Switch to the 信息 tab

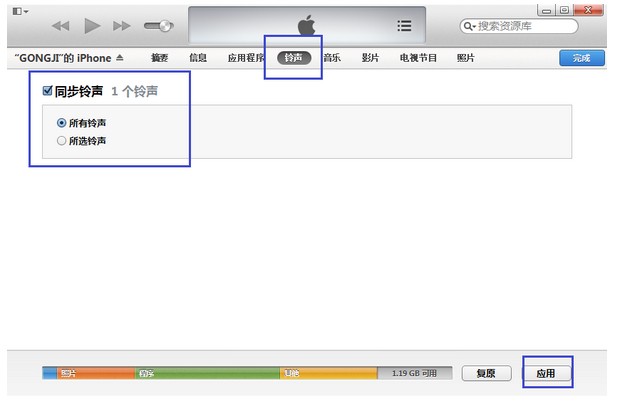coord(198,58)
